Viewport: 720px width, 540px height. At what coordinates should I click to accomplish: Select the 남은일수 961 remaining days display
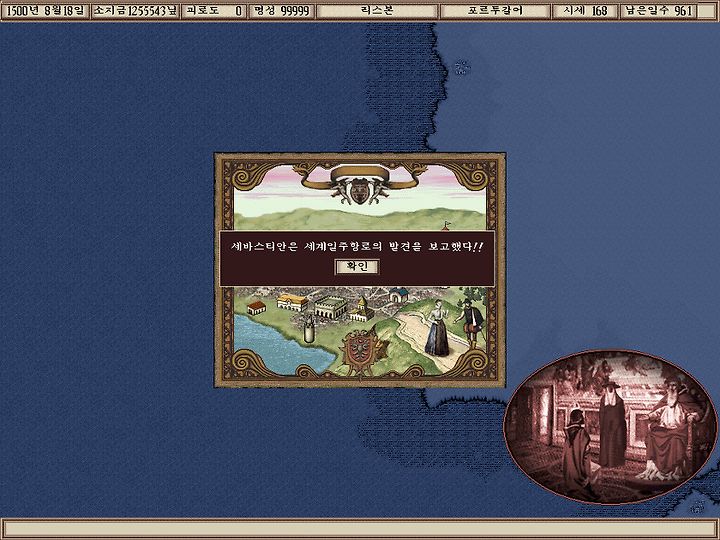(x=658, y=11)
